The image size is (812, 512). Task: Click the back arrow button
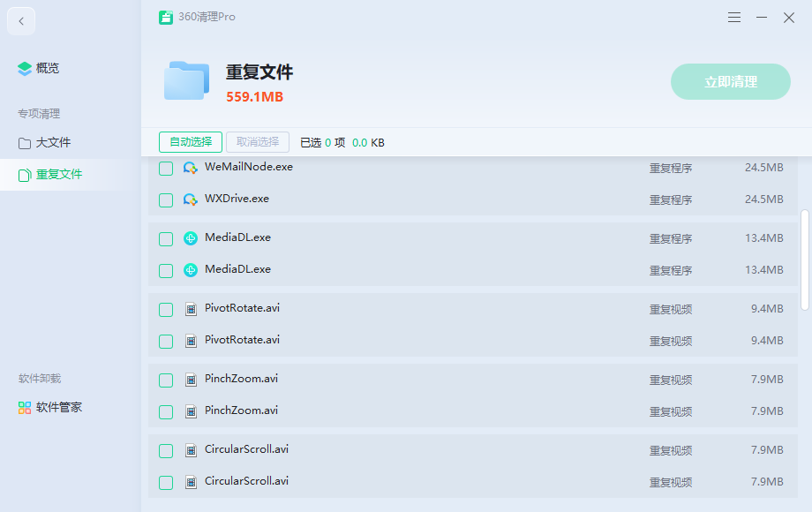point(21,21)
